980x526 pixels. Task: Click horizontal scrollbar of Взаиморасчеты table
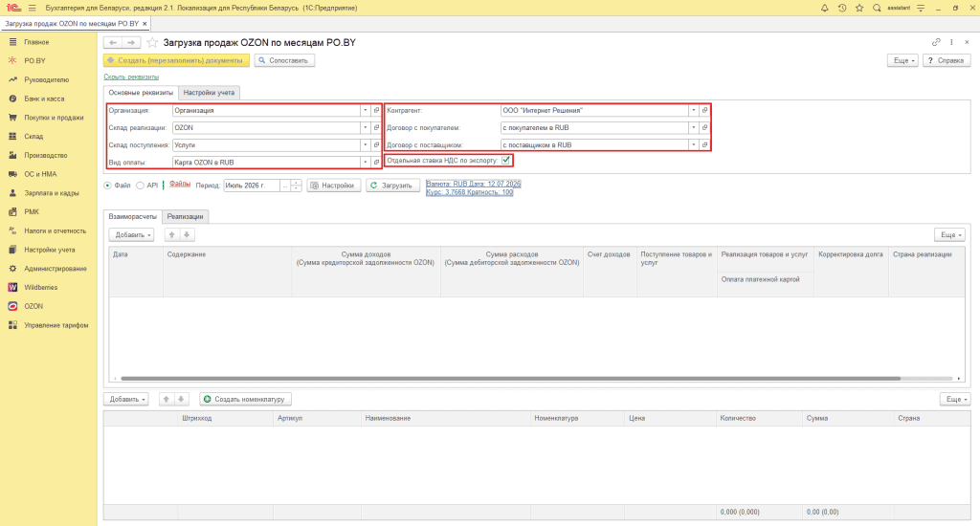(511, 379)
